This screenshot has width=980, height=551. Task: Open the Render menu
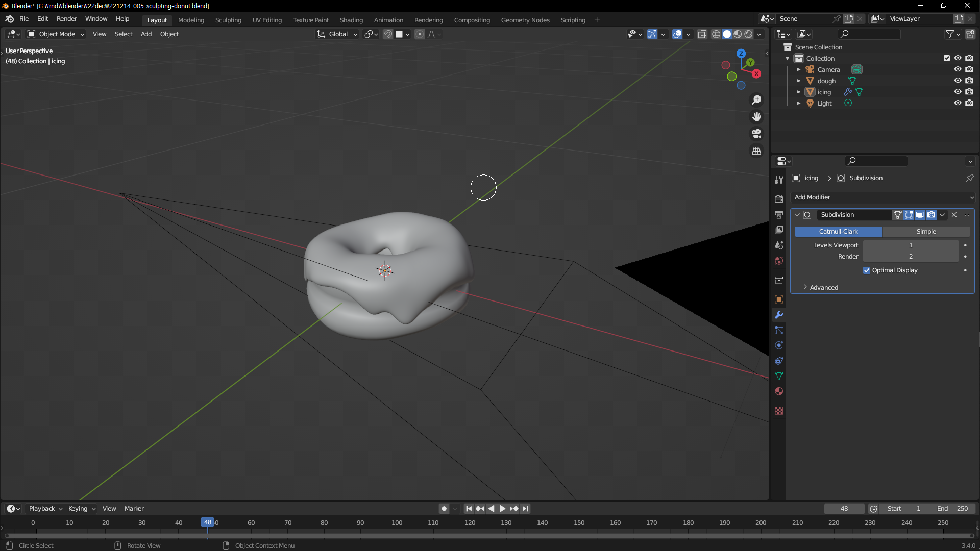pos(66,19)
